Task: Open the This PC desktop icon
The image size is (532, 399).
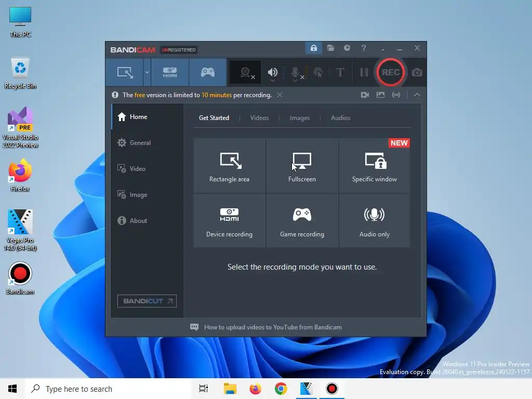Action: pos(20,22)
